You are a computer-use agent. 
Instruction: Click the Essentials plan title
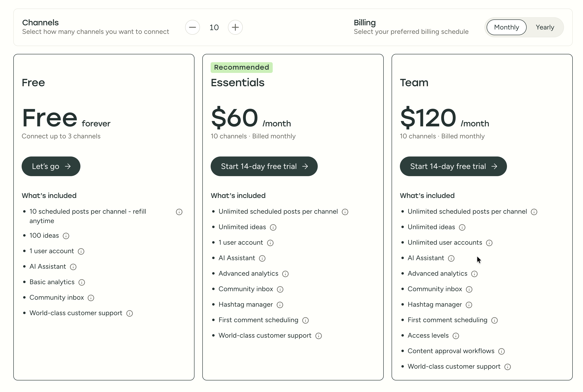[238, 83]
